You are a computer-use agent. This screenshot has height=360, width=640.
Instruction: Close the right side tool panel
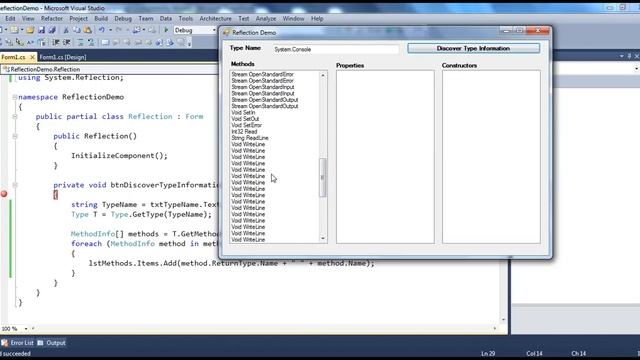coord(637,56)
